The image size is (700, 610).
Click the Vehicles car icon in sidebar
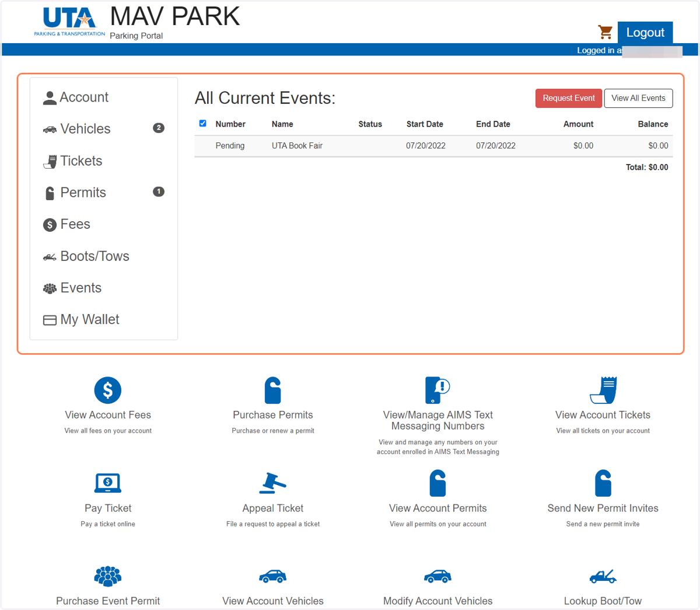[50, 130]
